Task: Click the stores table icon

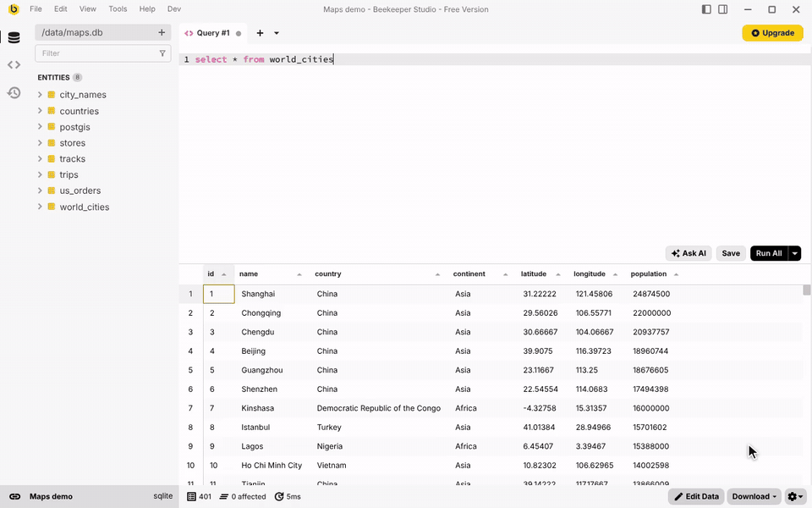Action: coord(52,142)
